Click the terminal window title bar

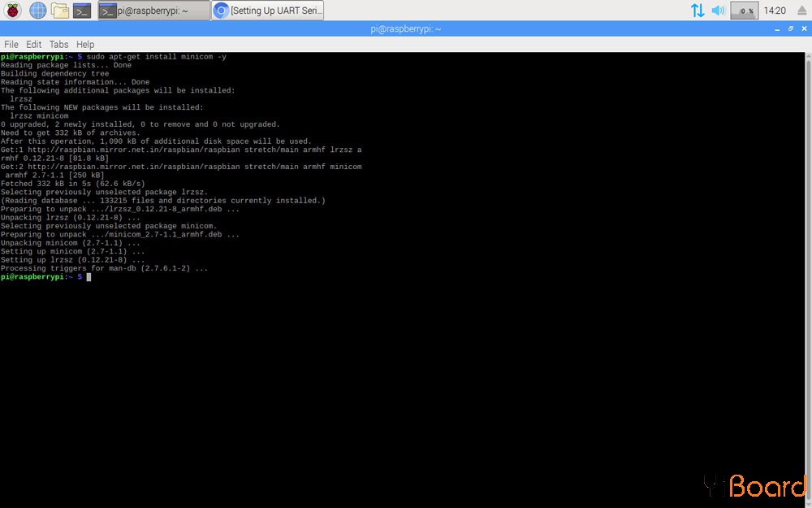(x=406, y=28)
